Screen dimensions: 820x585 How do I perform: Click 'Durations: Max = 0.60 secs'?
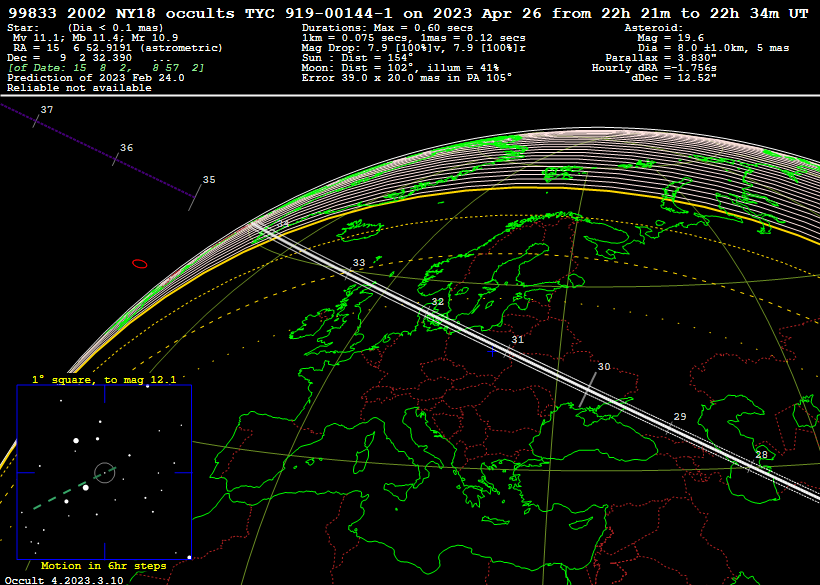point(387,28)
